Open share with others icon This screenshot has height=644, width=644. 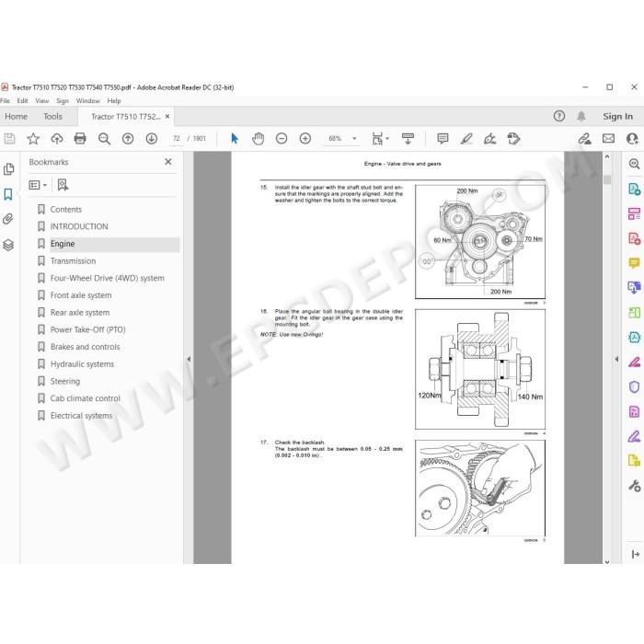632,139
